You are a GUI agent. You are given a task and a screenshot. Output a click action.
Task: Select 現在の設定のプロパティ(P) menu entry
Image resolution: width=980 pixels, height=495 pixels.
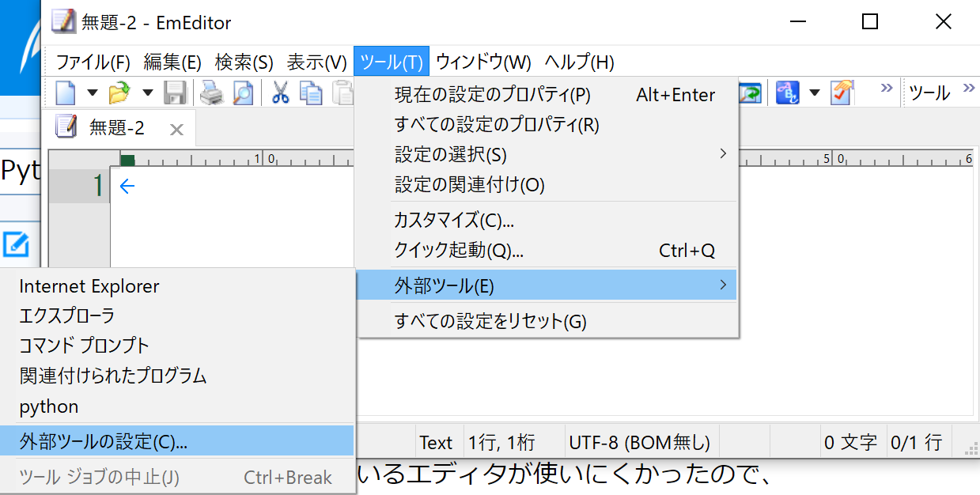547,95
